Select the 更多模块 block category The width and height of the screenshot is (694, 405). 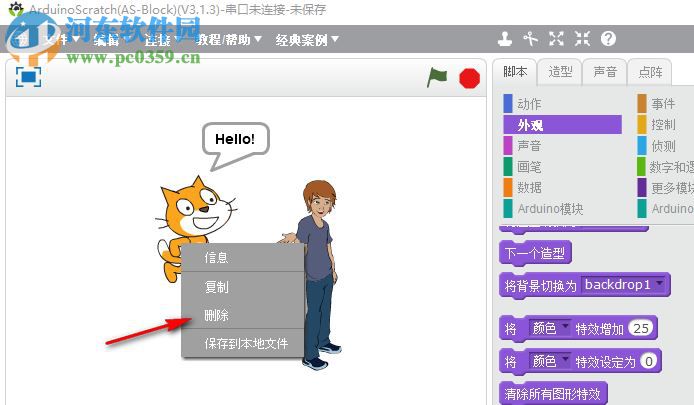(665, 188)
